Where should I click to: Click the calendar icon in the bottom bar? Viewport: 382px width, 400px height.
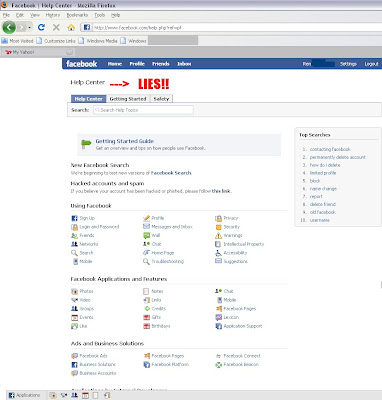pyautogui.click(x=85, y=395)
